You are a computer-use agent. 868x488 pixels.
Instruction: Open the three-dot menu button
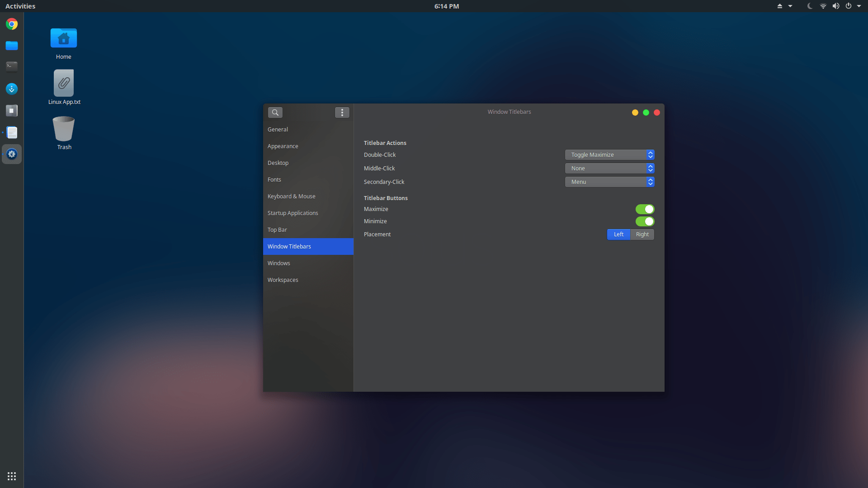pyautogui.click(x=342, y=113)
